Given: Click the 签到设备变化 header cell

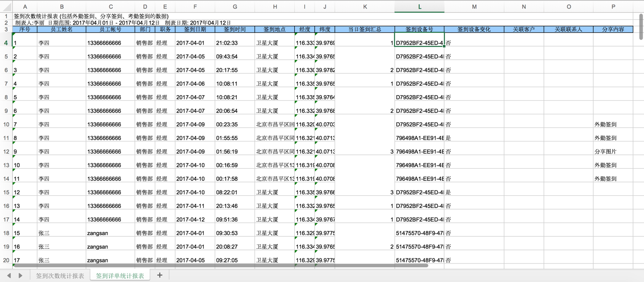Looking at the screenshot, I should pyautogui.click(x=474, y=29).
